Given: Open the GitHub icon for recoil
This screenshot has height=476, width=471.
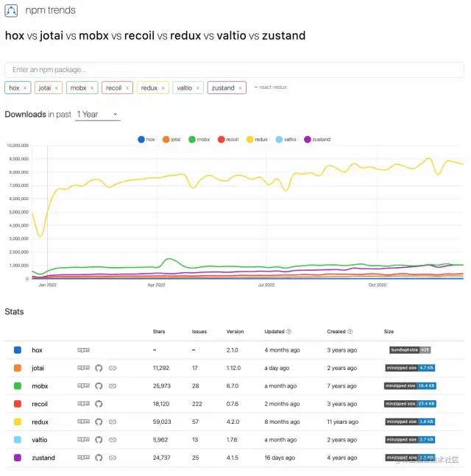Looking at the screenshot, I should 99,404.
